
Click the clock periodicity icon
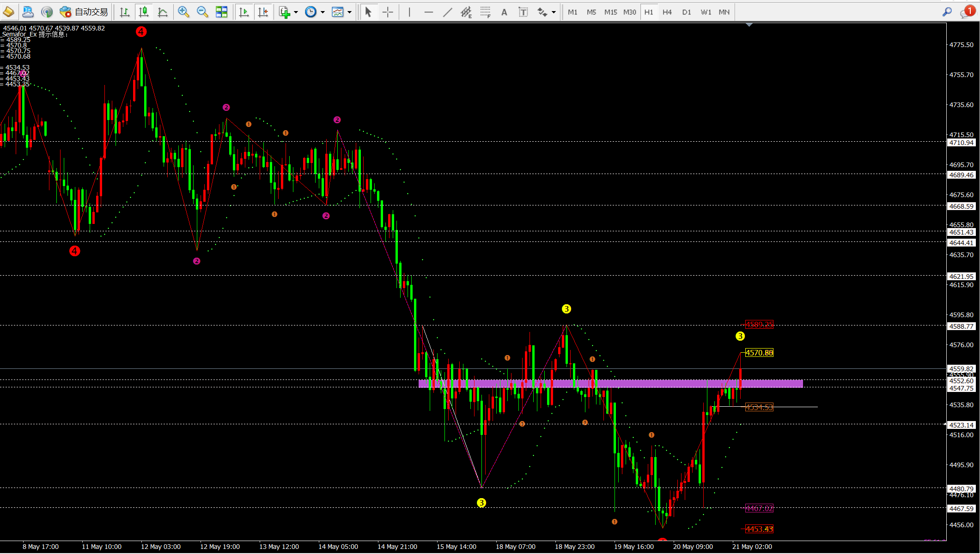point(311,12)
